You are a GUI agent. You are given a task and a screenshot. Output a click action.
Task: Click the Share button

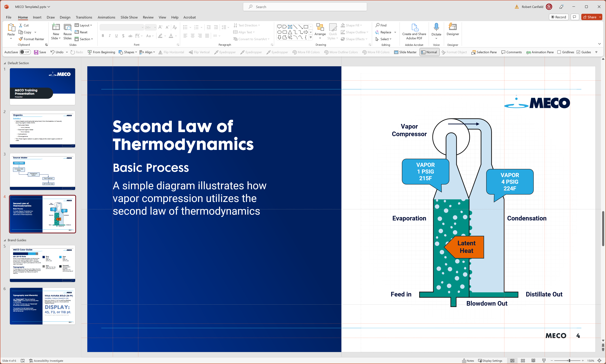pos(590,17)
